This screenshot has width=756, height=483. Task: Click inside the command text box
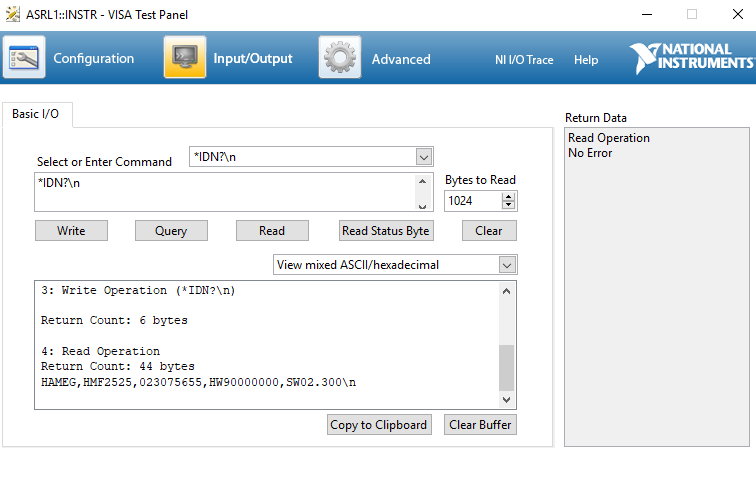[x=227, y=192]
